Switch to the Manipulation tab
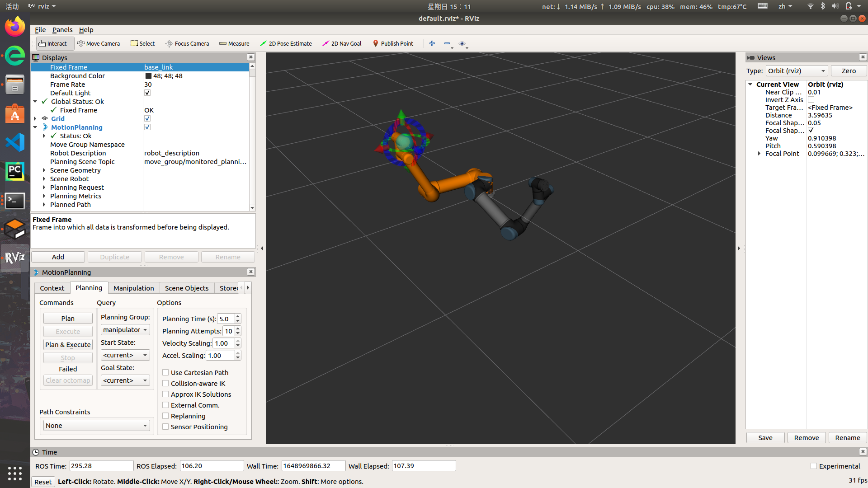Screen dimensions: 868x488 click(133, 288)
